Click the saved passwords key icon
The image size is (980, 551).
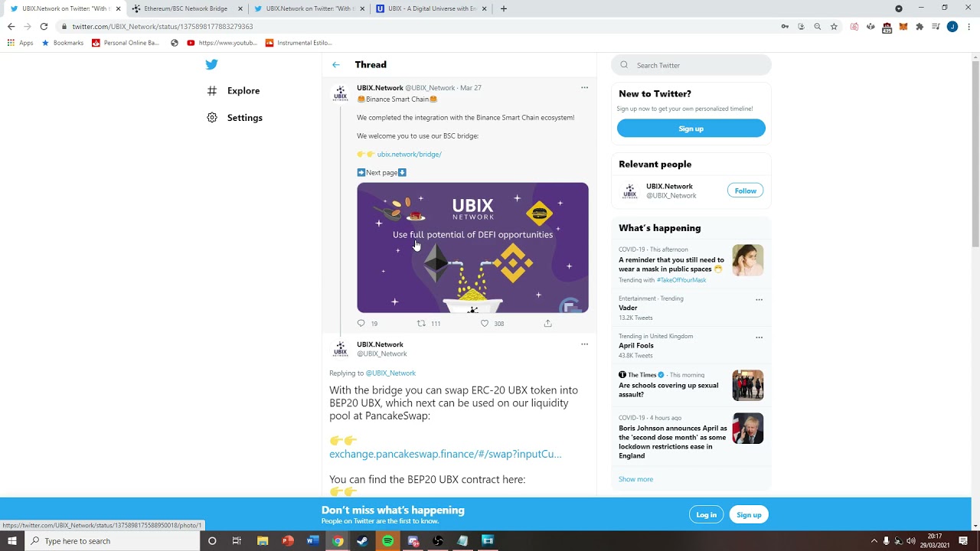tap(785, 27)
